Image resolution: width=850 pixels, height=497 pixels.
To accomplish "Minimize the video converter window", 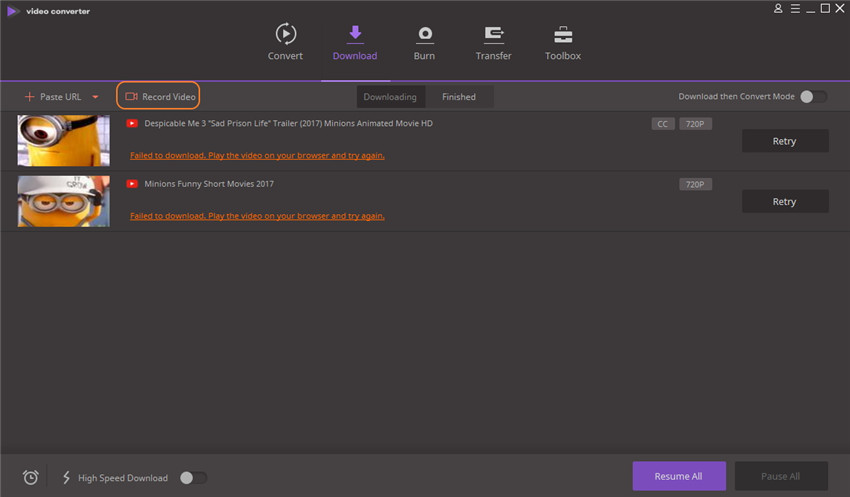I will coord(810,9).
